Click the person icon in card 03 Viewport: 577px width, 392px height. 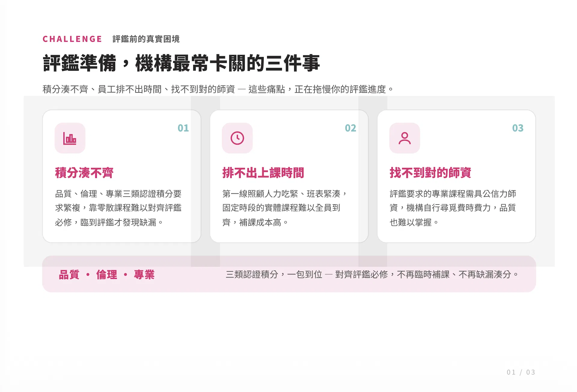[x=405, y=138]
